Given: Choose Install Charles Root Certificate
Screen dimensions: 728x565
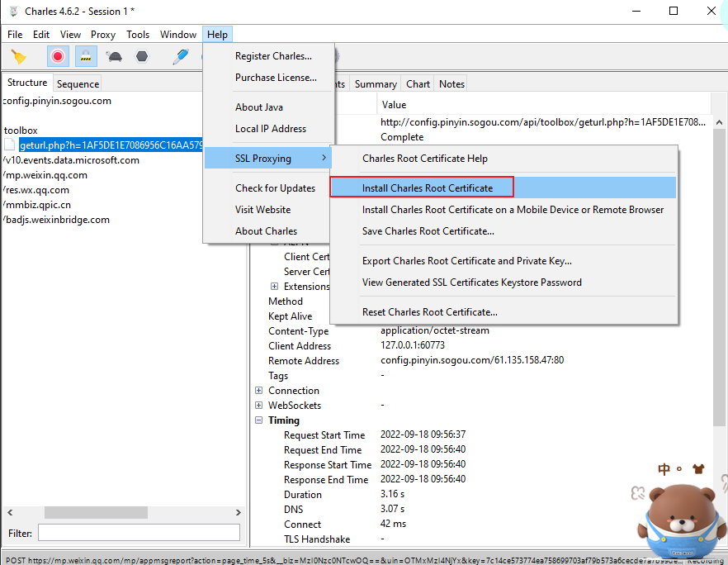Looking at the screenshot, I should point(427,188).
